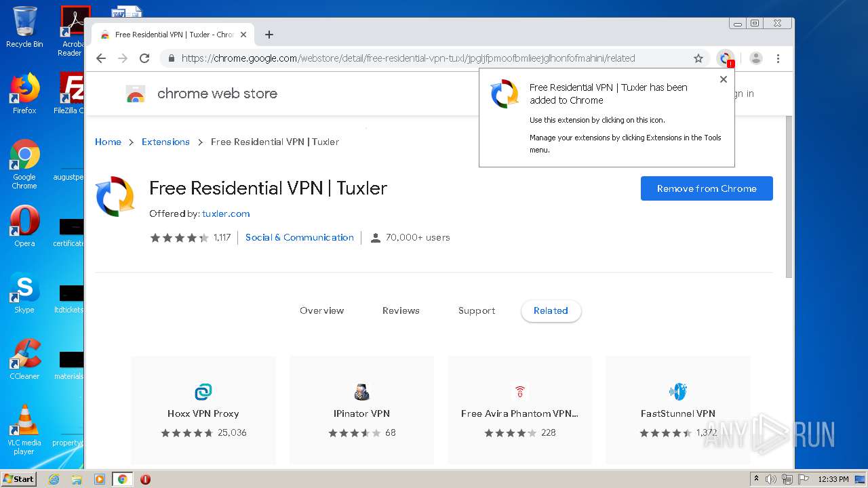Select the Related tab
This screenshot has width=868, height=488.
(x=551, y=310)
